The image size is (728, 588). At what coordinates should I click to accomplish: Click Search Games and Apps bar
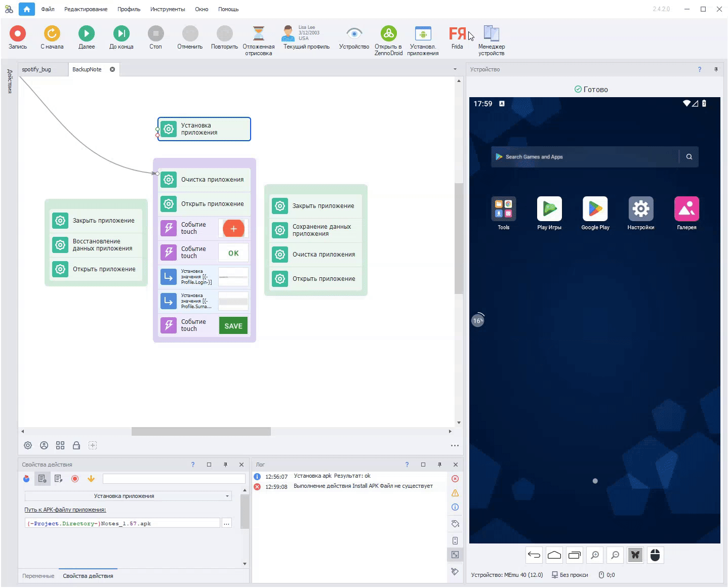(x=595, y=157)
